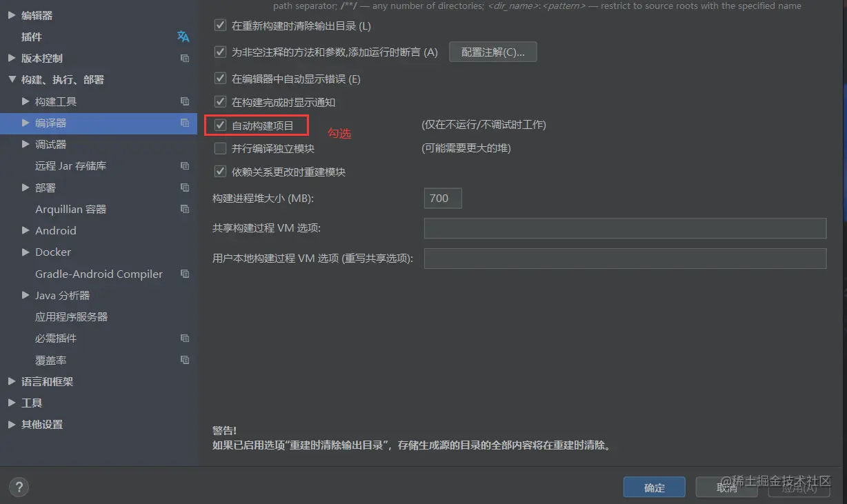The width and height of the screenshot is (847, 504).
Task: Uncheck 在构建完成时显示通知 option
Action: coord(221,102)
